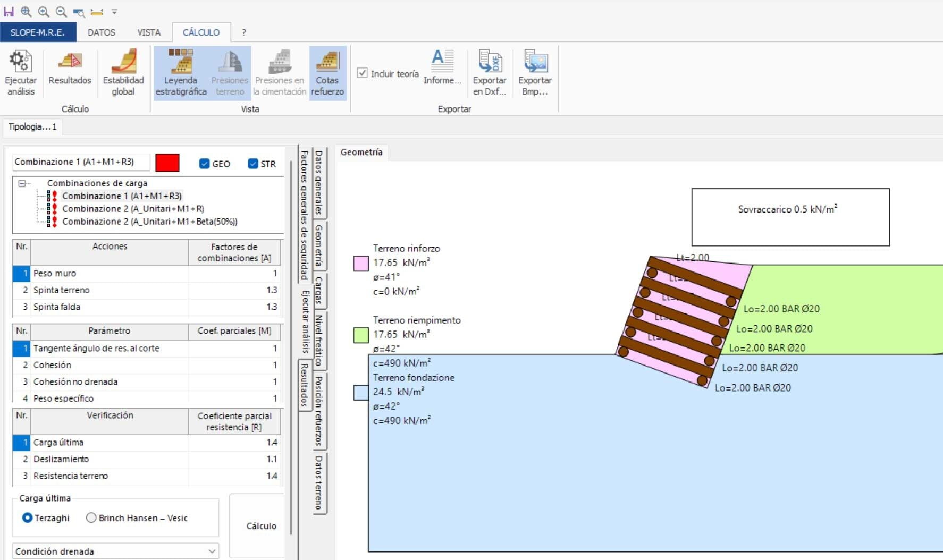Open the quick access toolbar customize arrow

114,11
